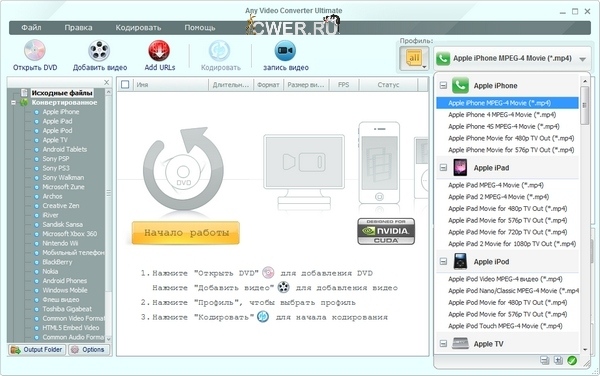This screenshot has height=376, width=600.
Task: Click the 'all' profile category icon
Action: tap(414, 59)
